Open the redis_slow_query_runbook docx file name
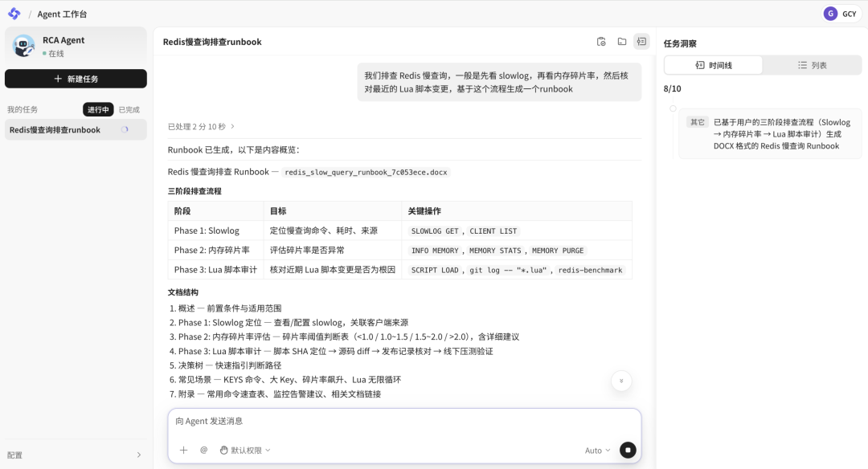Viewport: 868px width, 469px height. (366, 173)
